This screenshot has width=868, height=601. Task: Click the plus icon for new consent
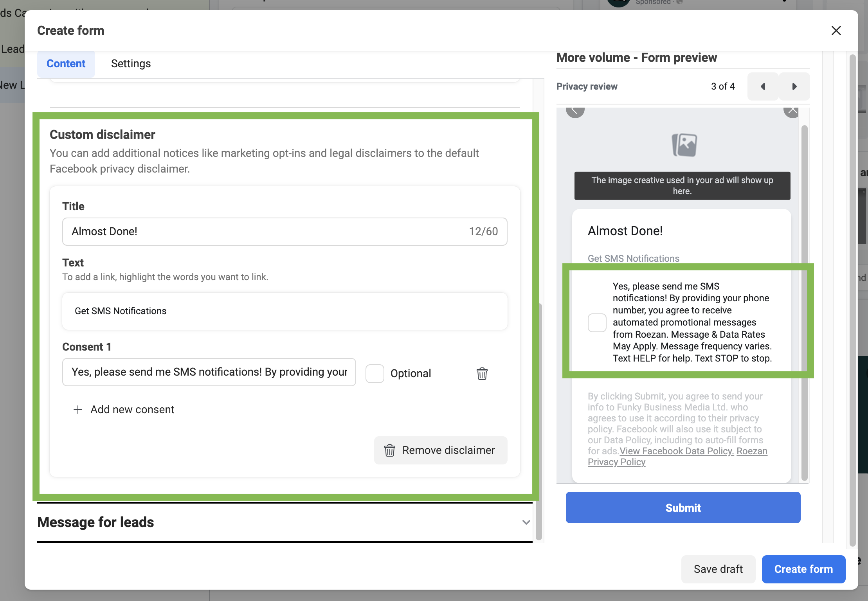point(78,410)
